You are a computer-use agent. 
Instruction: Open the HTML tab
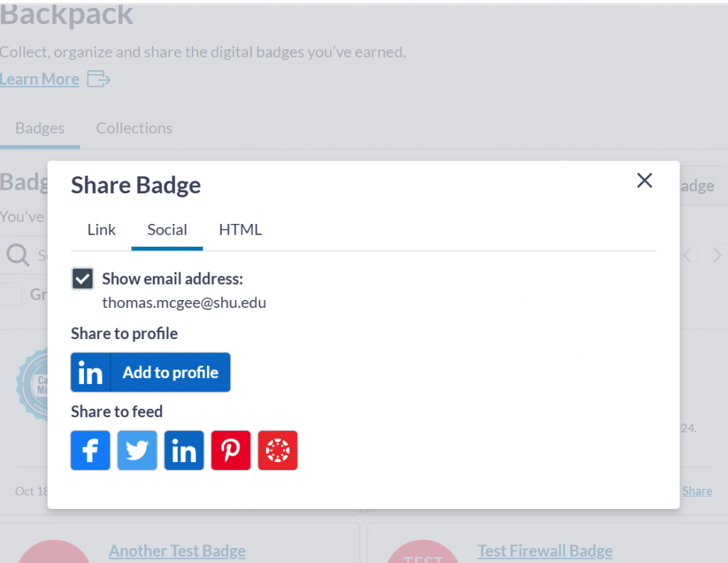[240, 230]
